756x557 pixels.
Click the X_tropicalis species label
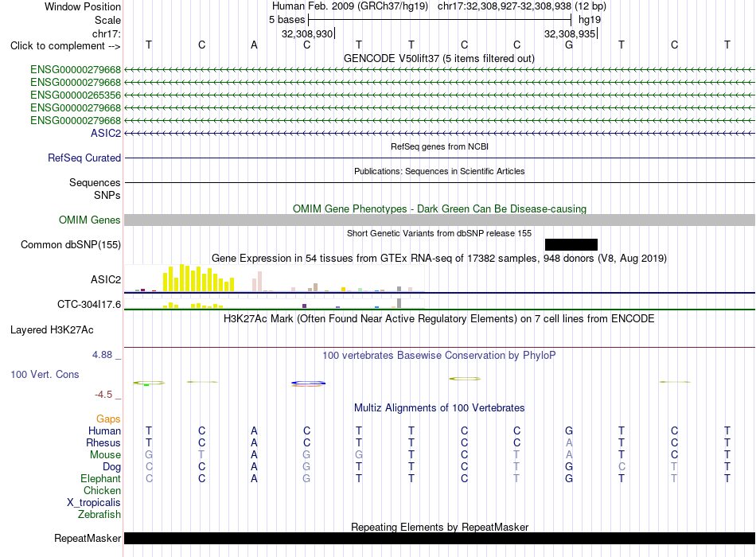[94, 503]
